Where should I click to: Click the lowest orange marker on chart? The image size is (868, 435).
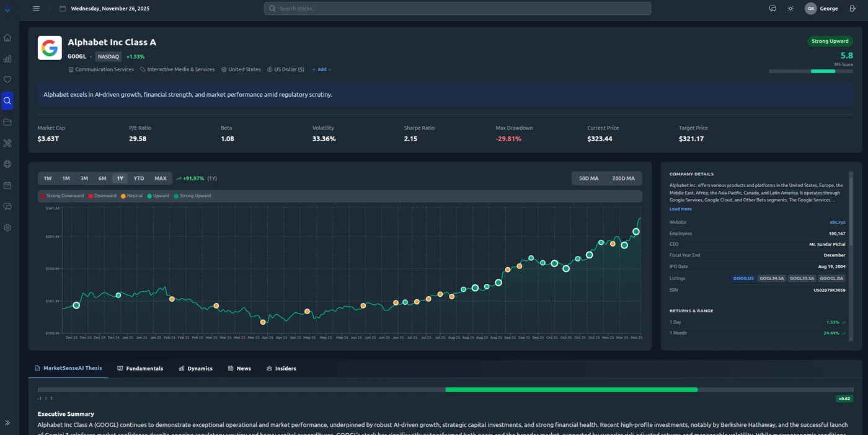point(263,322)
